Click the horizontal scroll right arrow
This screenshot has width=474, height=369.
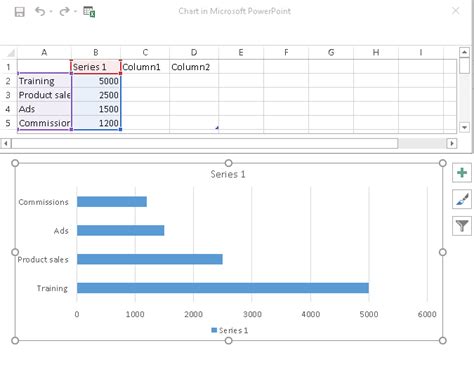(x=452, y=143)
